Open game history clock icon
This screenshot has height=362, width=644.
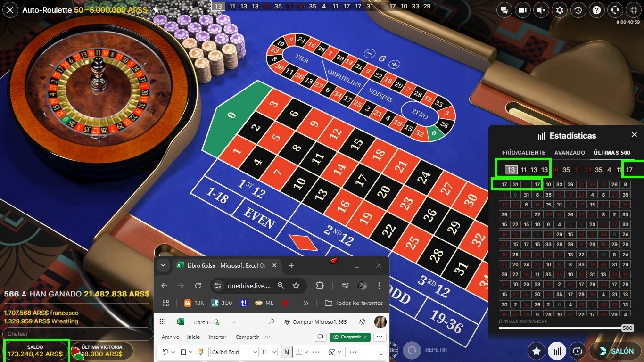(x=578, y=10)
